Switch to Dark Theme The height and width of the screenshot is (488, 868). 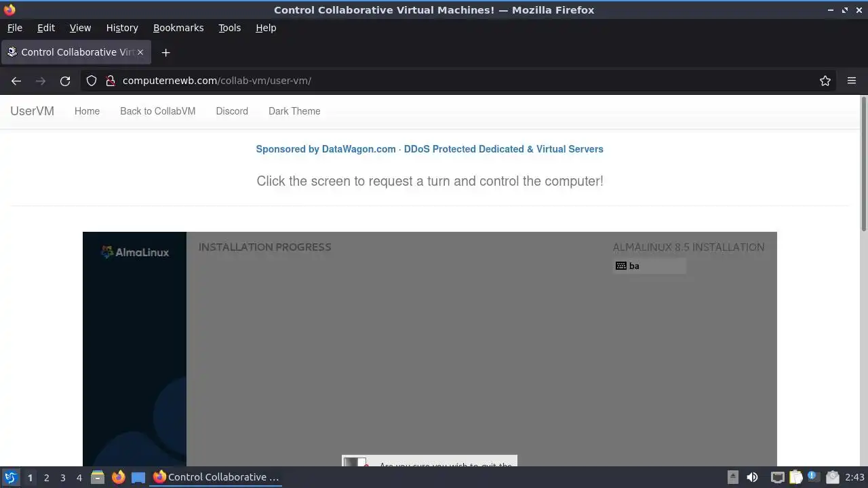(x=294, y=111)
